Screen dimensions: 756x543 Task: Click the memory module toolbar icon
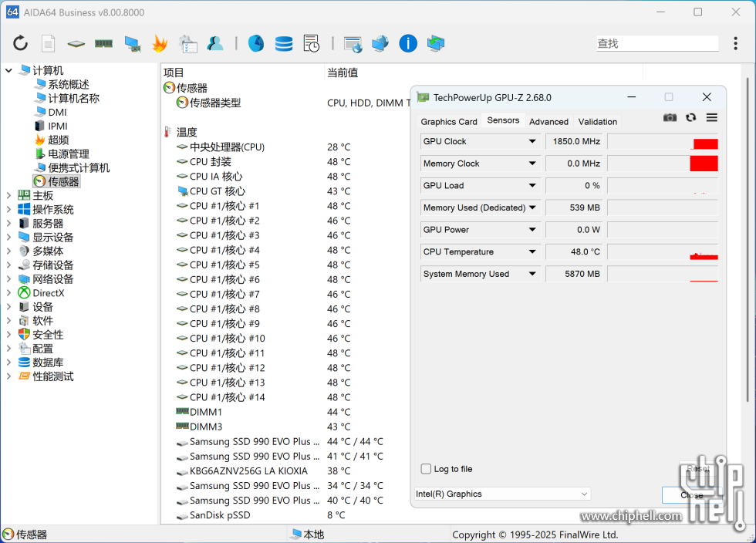103,43
